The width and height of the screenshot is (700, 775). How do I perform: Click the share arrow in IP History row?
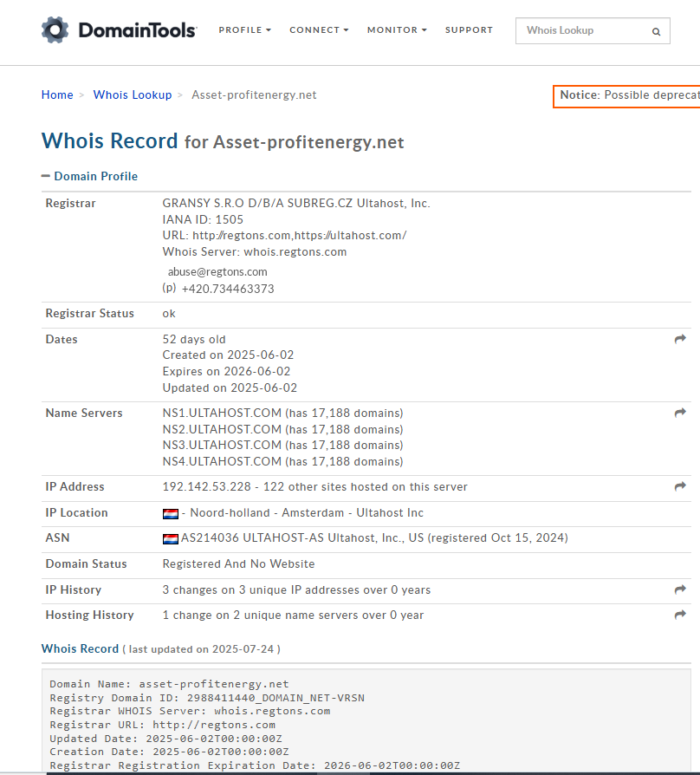(x=680, y=589)
